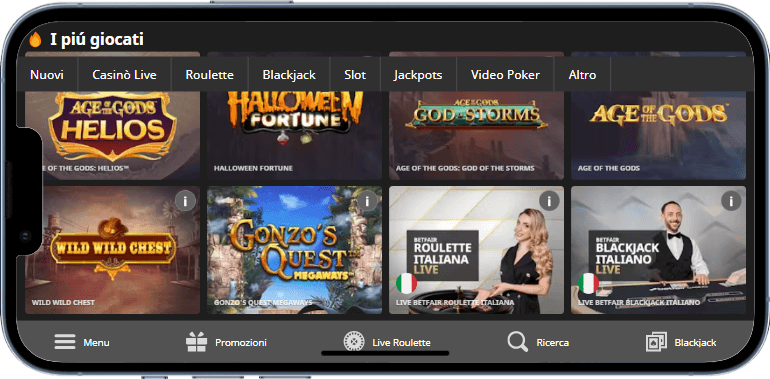The image size is (770, 379).
Task: Switch to the Nuovi tab
Action: pyautogui.click(x=47, y=75)
